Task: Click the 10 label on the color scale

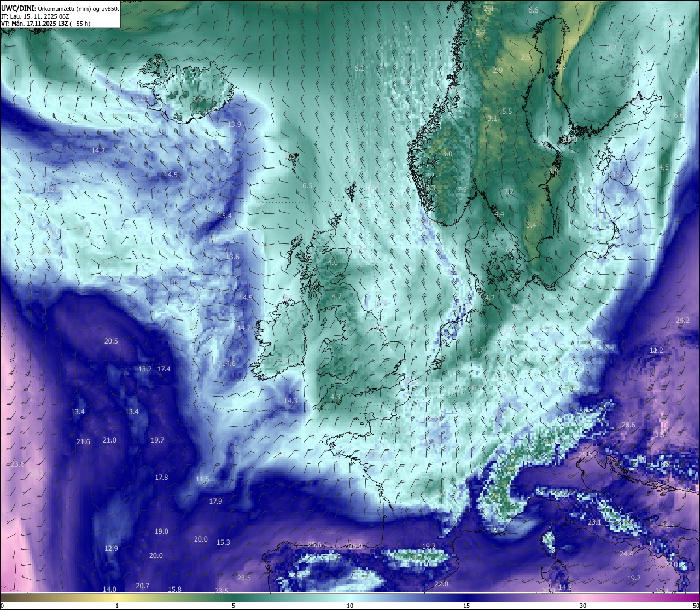Action: click(x=350, y=606)
